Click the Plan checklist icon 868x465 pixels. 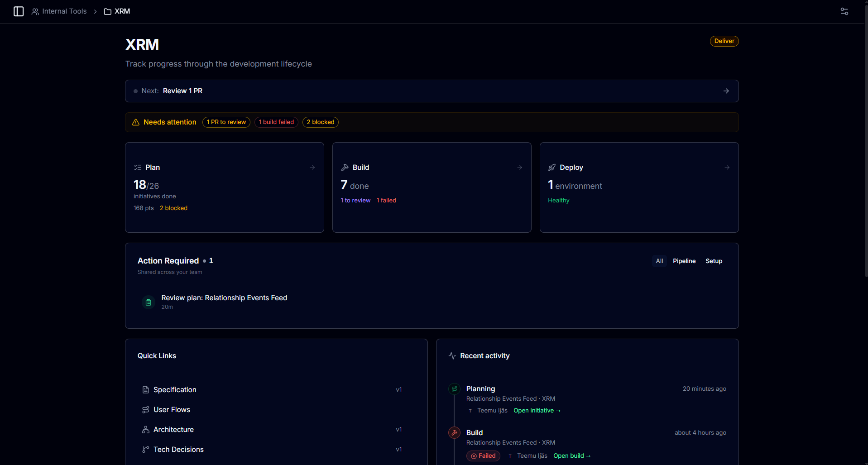coord(138,168)
